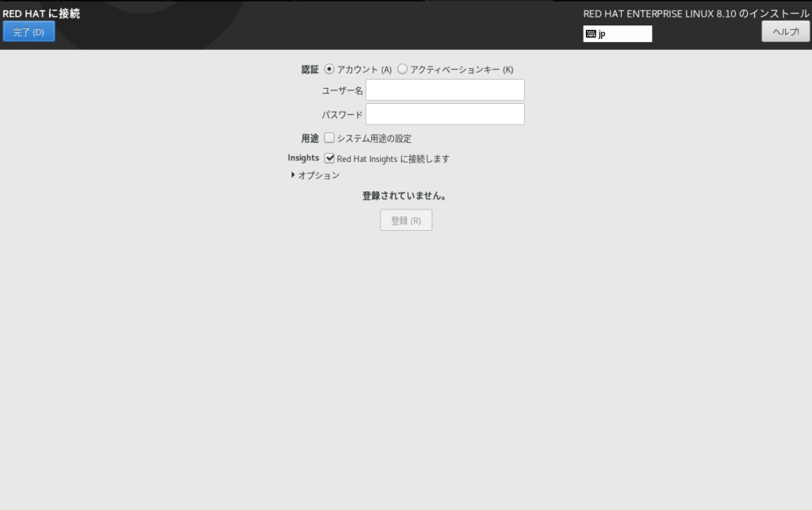Click the 完了 (D) button

click(x=29, y=32)
